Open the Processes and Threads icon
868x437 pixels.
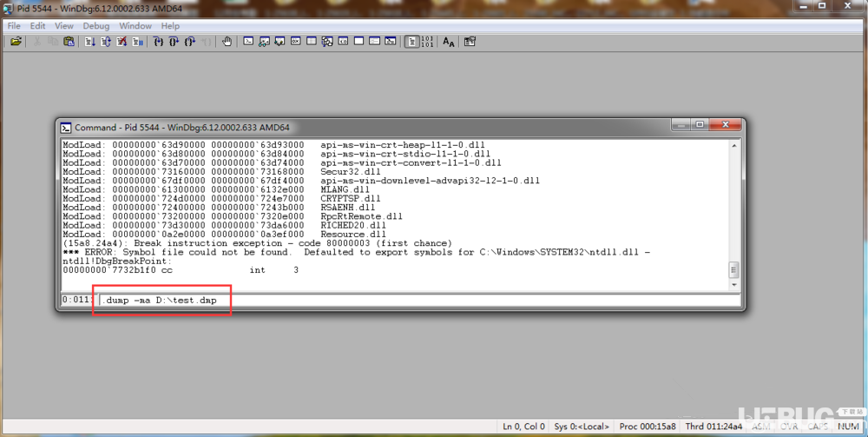[x=375, y=42]
